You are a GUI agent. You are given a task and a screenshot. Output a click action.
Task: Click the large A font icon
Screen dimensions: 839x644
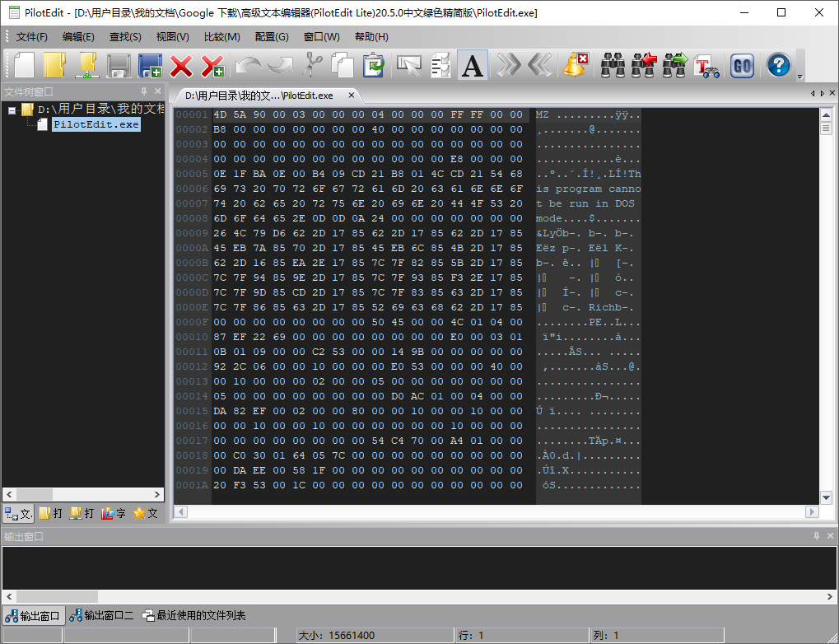473,66
